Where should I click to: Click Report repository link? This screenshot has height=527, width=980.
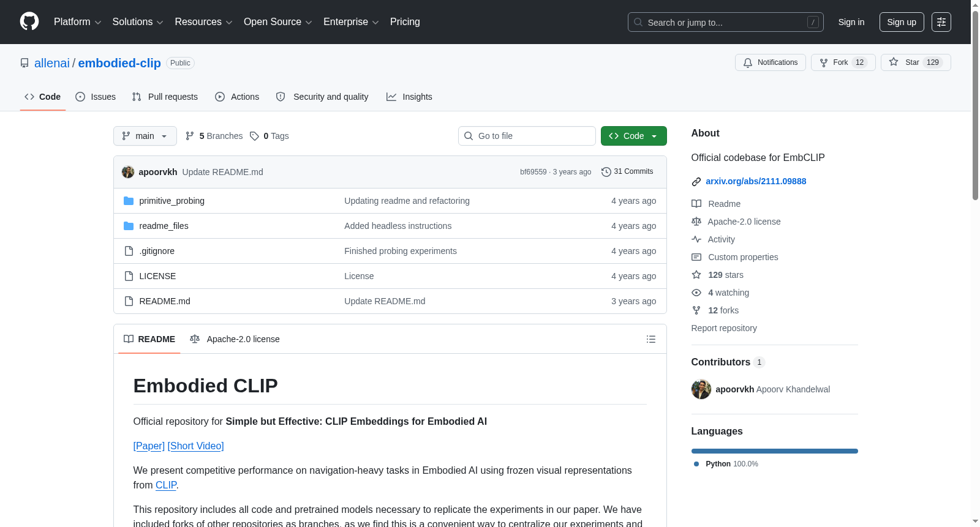[x=724, y=328]
